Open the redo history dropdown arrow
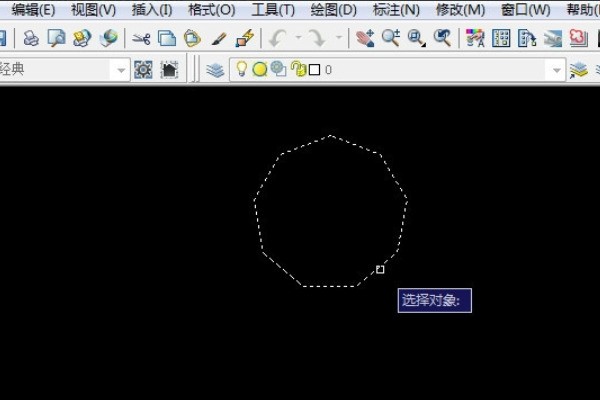 340,39
